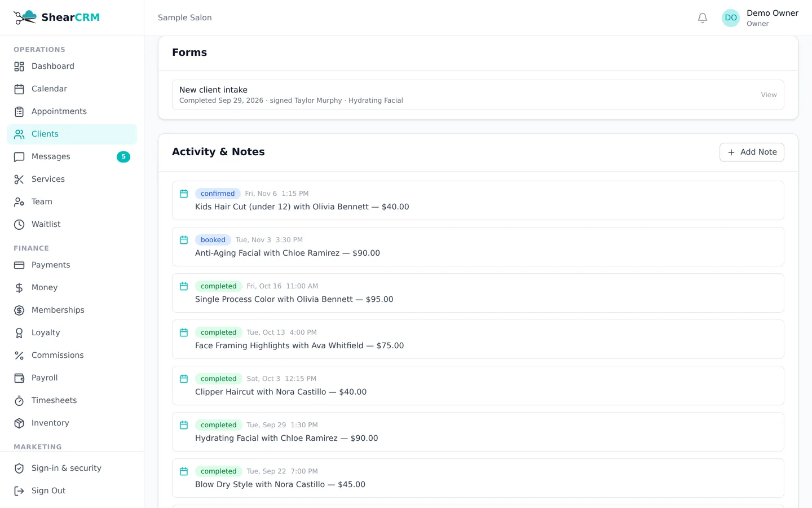The image size is (812, 508).
Task: Click the Dashboard grid icon
Action: pos(19,67)
